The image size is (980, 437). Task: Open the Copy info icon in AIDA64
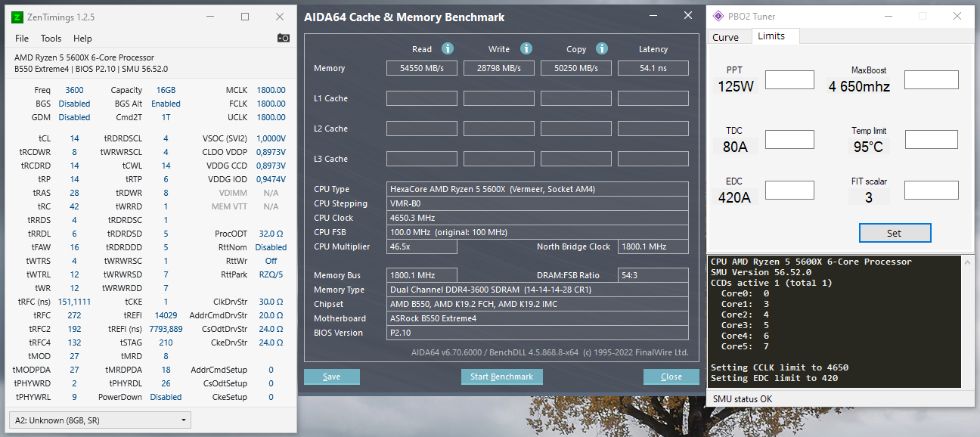[602, 48]
